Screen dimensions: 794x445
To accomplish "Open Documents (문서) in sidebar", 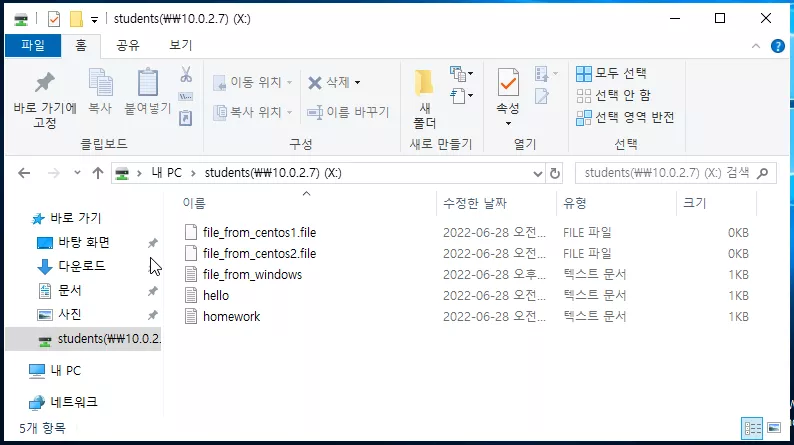I will [70, 291].
